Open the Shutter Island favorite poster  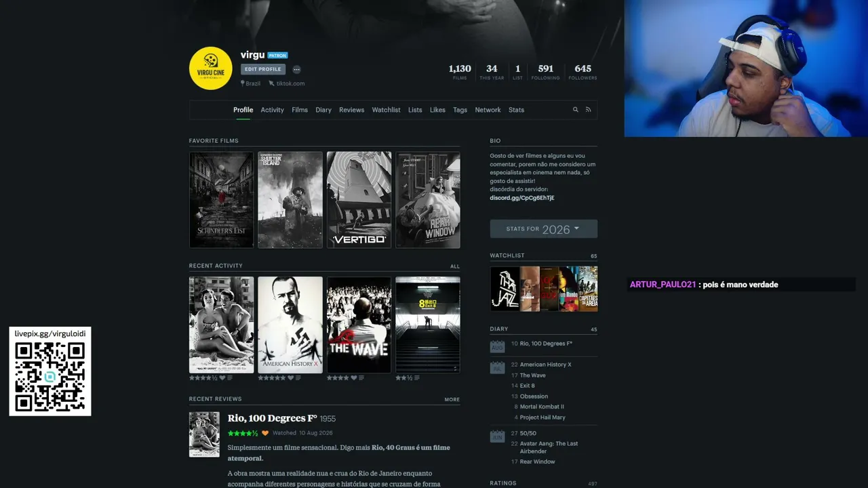[x=290, y=200]
